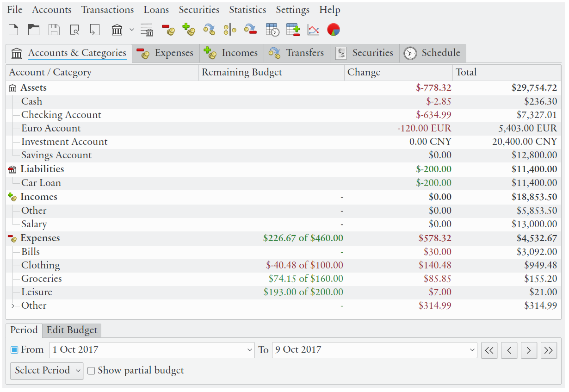The width and height of the screenshot is (569, 392).
Task: Expand the Other expenses category
Action: [x=13, y=305]
